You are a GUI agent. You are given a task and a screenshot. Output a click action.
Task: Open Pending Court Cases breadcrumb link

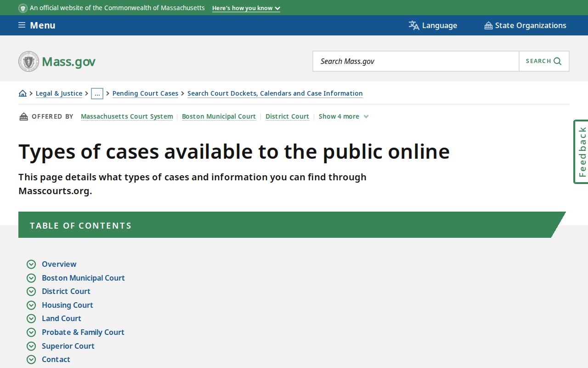[x=145, y=93]
